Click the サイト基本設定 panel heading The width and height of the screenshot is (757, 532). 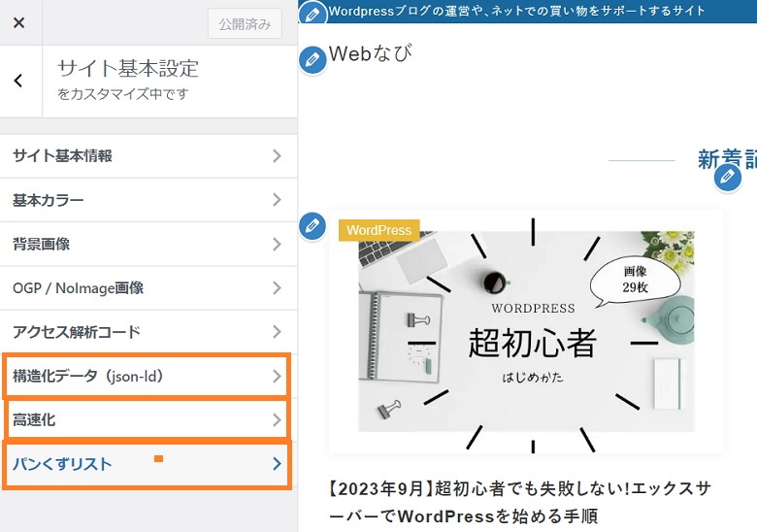(128, 69)
